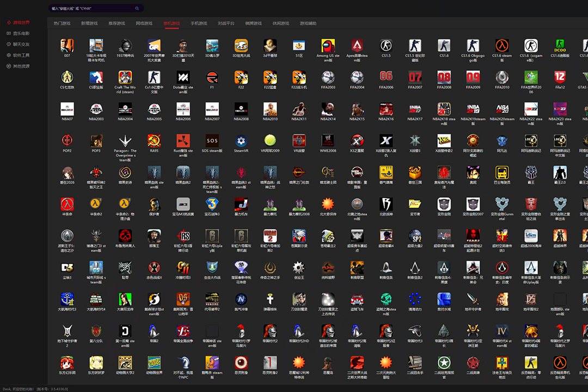Viewport: 588px width, 392px height.
Task: Open the 51区 game icon
Action: coord(299,46)
